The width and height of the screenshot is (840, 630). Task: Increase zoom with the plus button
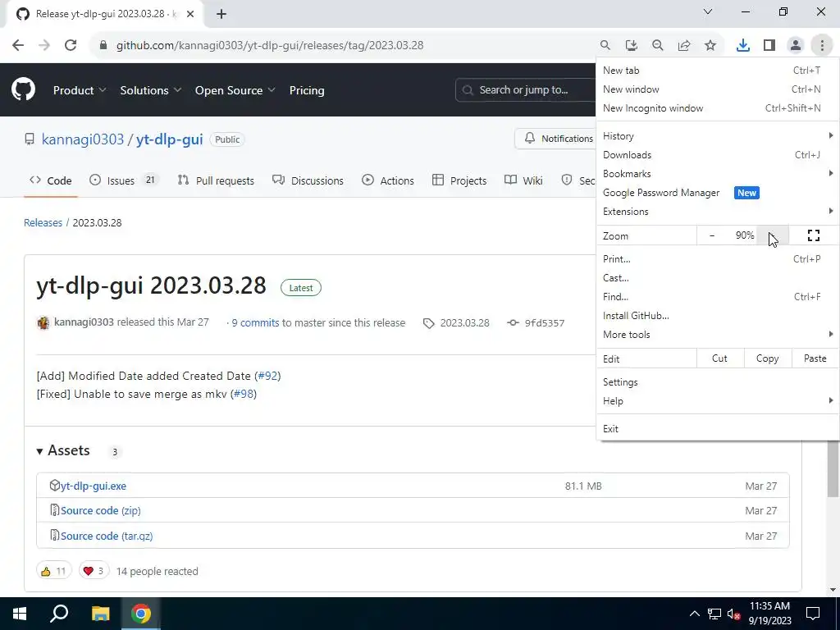coord(773,235)
